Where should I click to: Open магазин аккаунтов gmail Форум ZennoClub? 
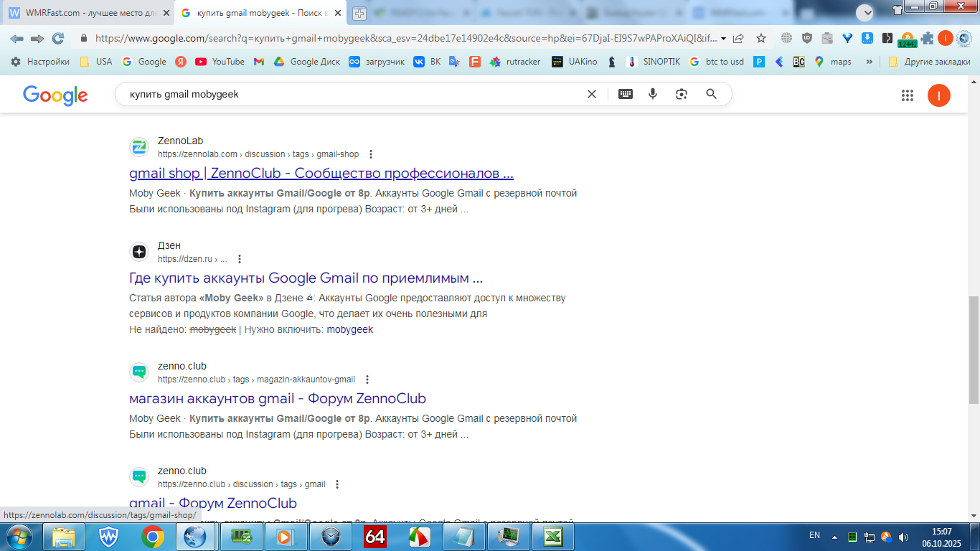pyautogui.click(x=278, y=399)
